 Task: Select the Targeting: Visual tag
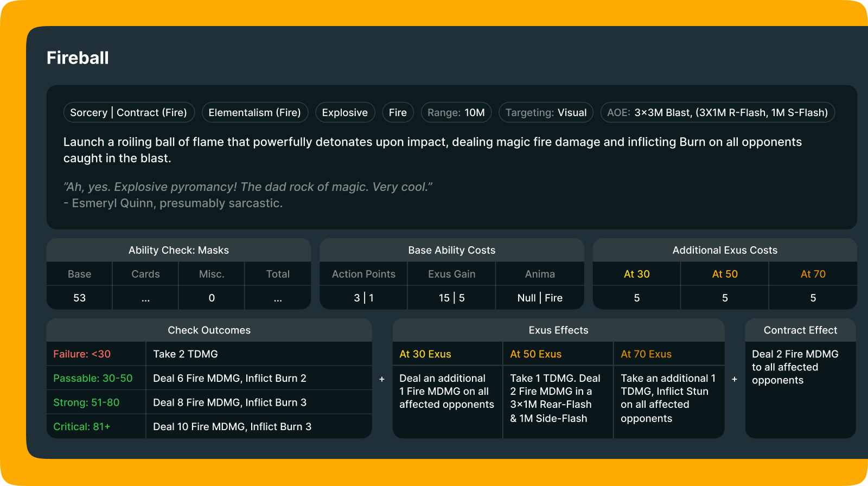click(546, 112)
